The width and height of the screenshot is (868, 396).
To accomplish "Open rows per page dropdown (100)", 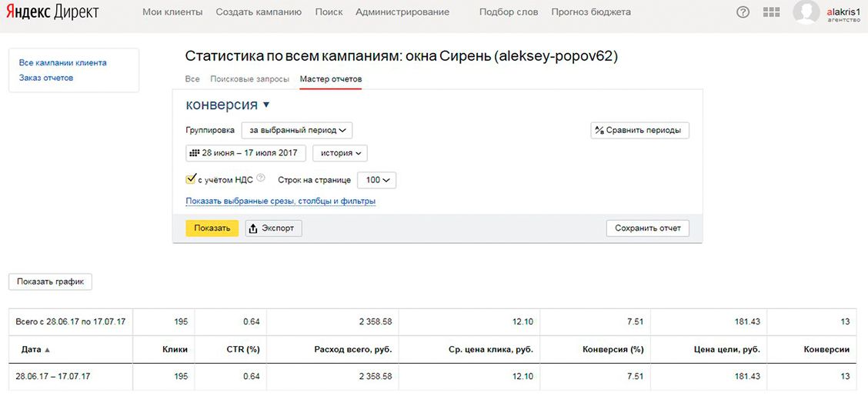I will pyautogui.click(x=377, y=180).
